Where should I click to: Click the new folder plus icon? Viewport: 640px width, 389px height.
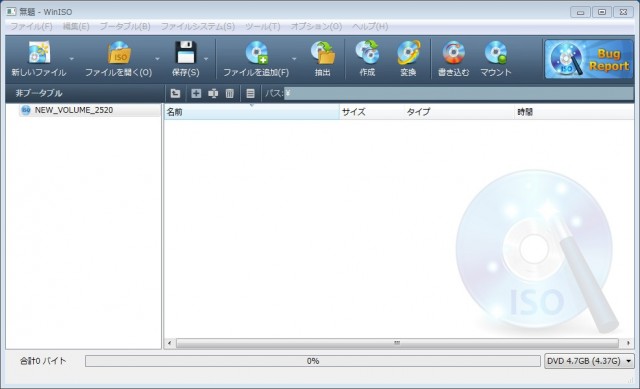(196, 93)
